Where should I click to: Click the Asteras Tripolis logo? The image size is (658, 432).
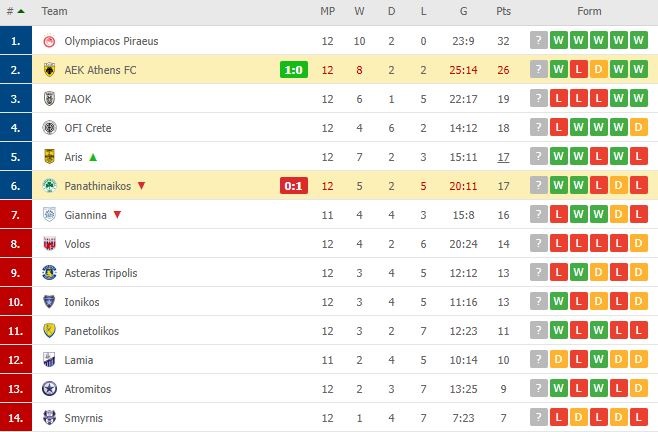[50, 273]
